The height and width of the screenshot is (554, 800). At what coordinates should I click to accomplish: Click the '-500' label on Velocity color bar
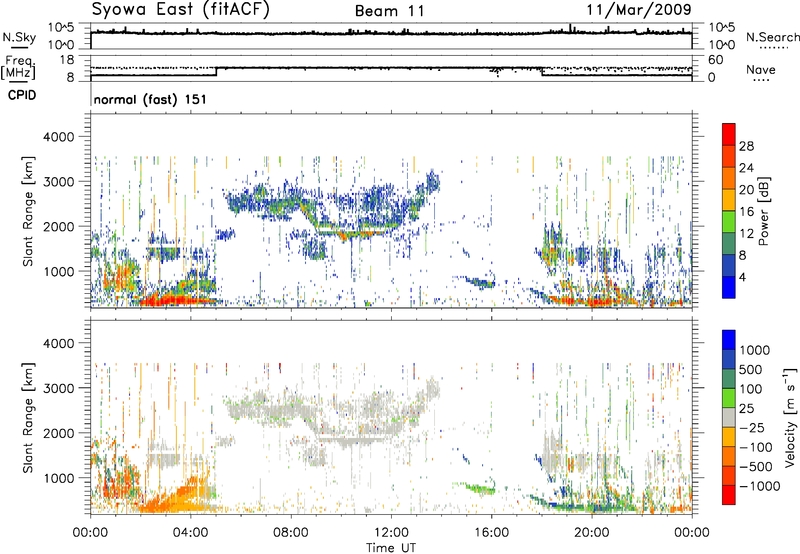pos(756,466)
